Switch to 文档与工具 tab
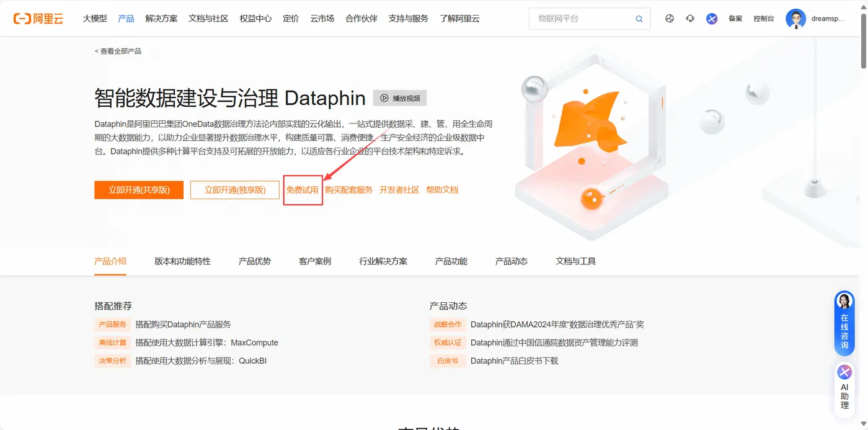 pos(576,261)
